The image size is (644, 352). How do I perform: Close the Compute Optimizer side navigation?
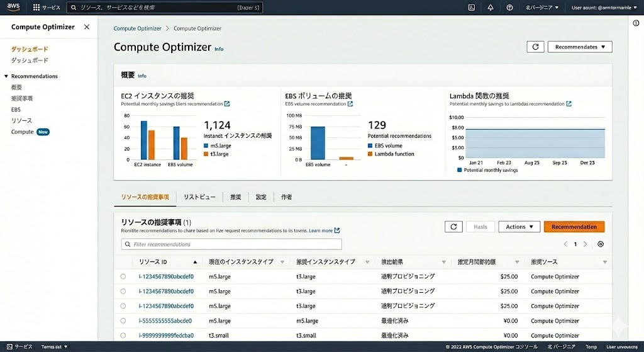87,26
